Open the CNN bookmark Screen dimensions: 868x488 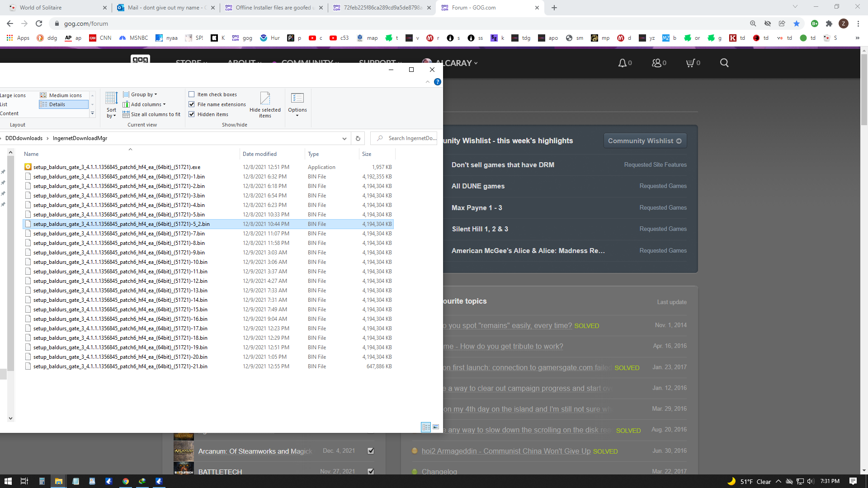coord(100,38)
